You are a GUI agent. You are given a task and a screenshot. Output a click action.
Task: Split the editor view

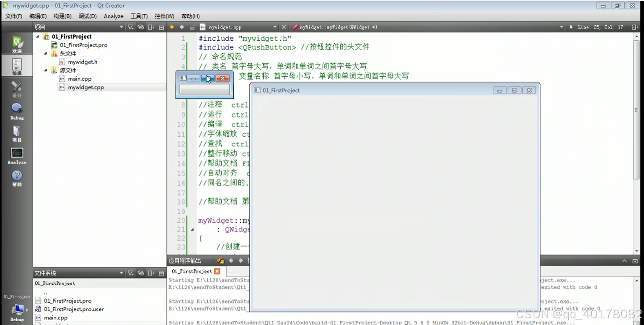tap(635, 27)
